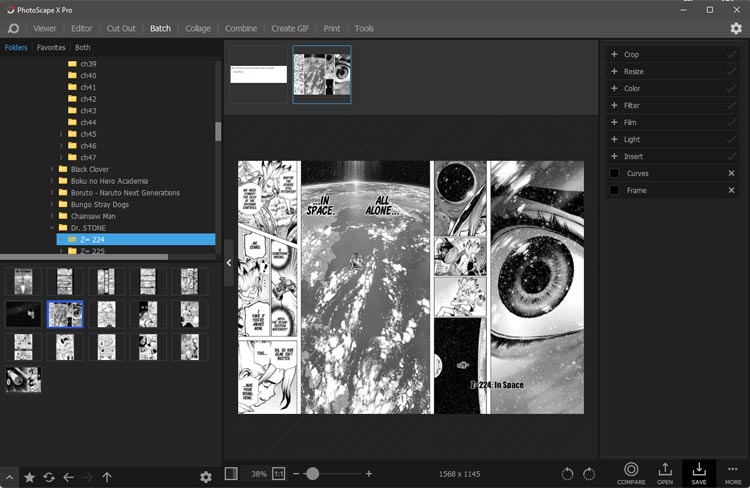The image size is (750, 488).
Task: Expand the Color section
Action: click(614, 88)
